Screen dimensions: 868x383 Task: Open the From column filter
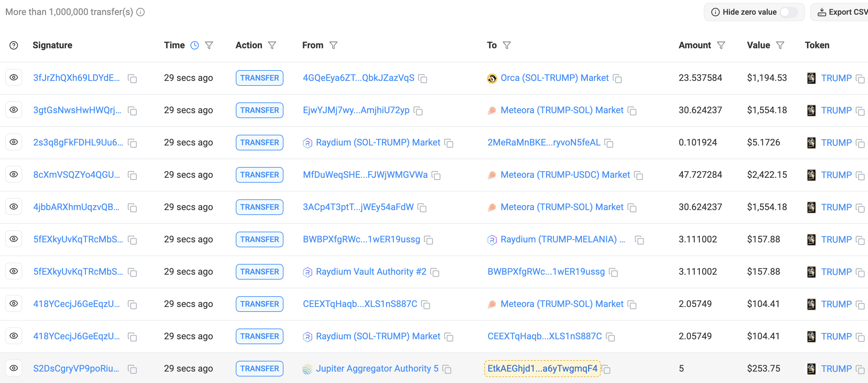point(333,45)
